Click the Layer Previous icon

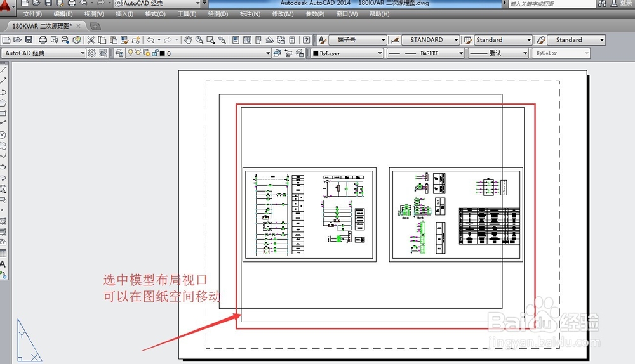288,53
